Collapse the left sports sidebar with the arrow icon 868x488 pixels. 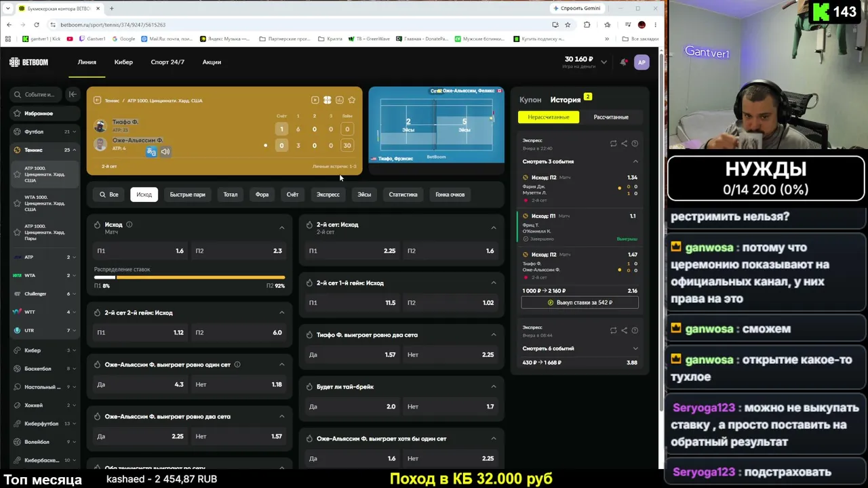[x=73, y=94]
